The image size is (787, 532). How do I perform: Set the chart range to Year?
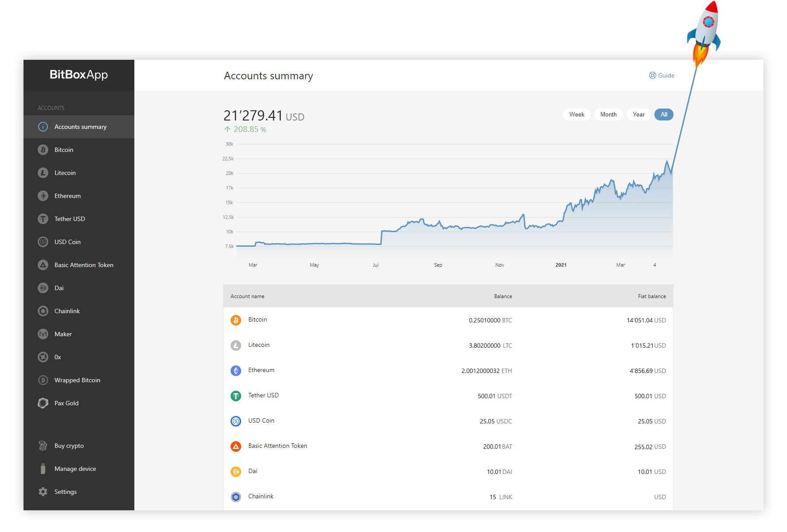pos(638,114)
